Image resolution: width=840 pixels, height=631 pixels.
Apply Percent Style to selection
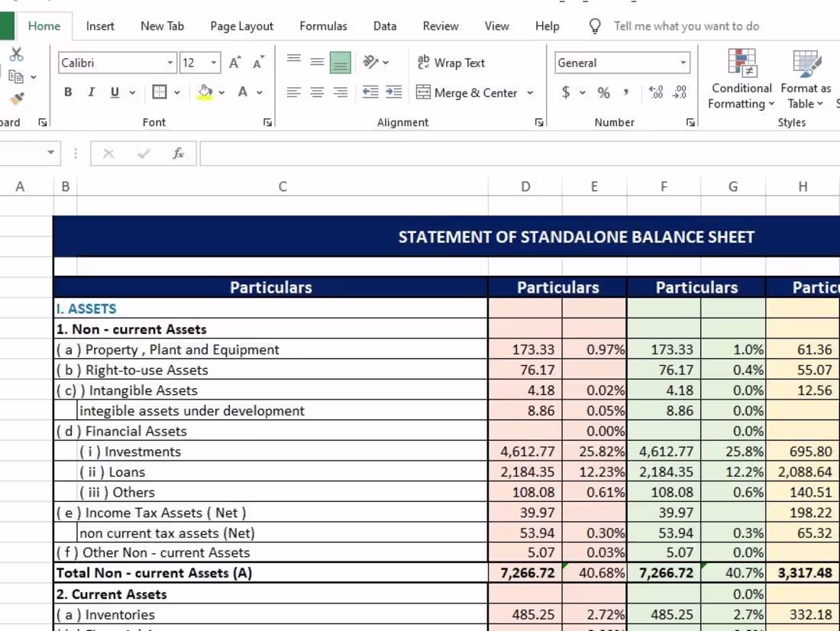pos(603,92)
